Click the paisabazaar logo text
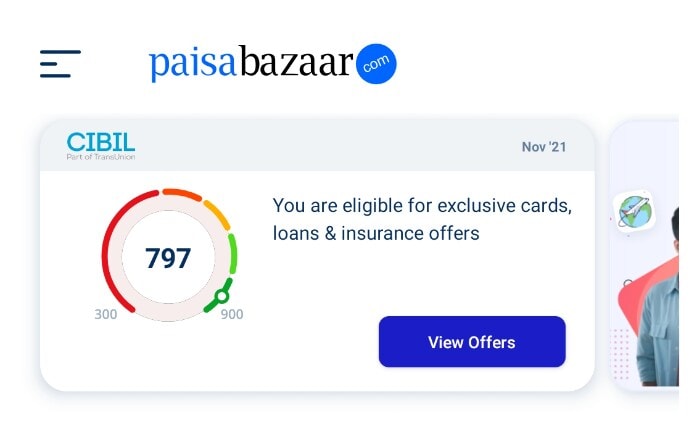This screenshot has width=693, height=447. tap(251, 64)
